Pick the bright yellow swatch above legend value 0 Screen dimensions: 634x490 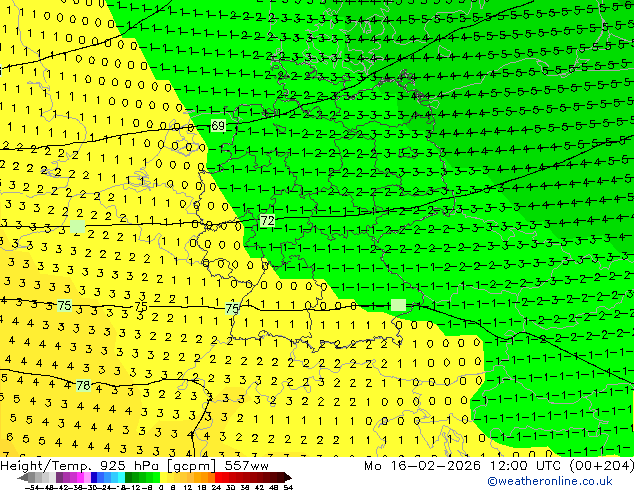tap(163, 477)
